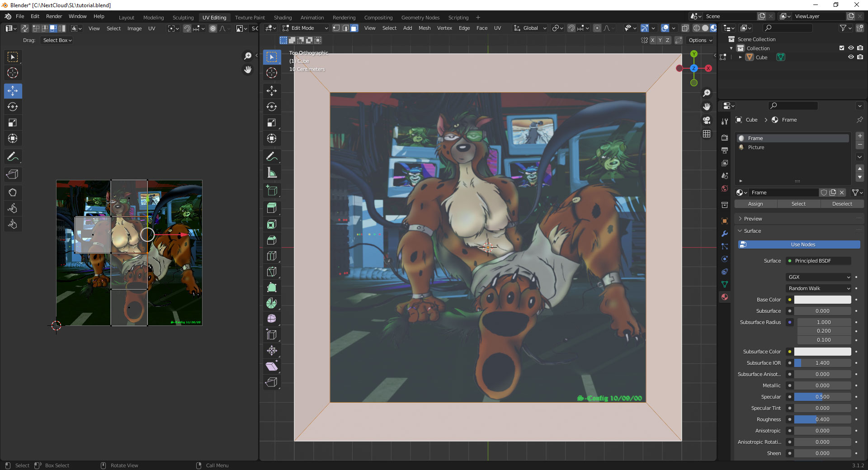Open Drag Select Box dropdown

[57, 40]
